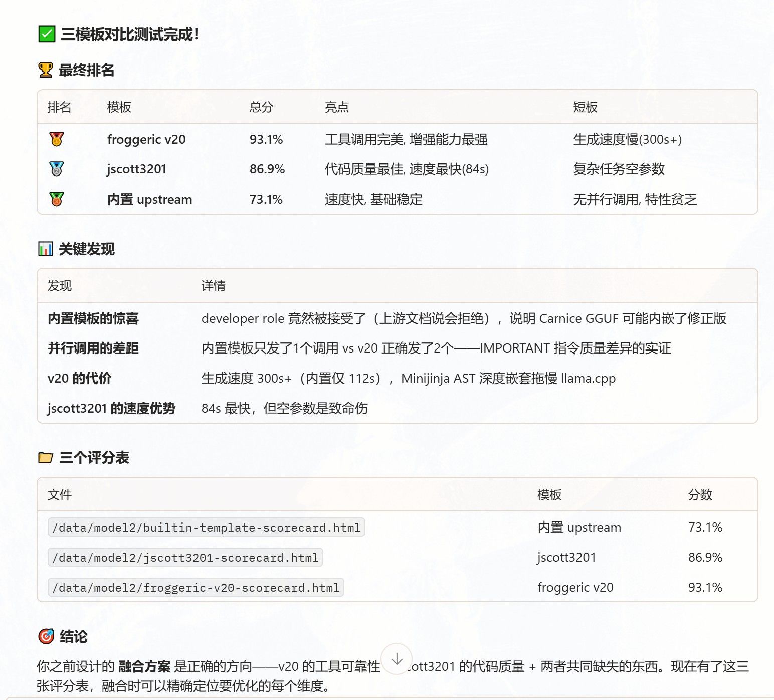Click the 总分 column header
This screenshot has height=700, width=774.
[x=262, y=107]
